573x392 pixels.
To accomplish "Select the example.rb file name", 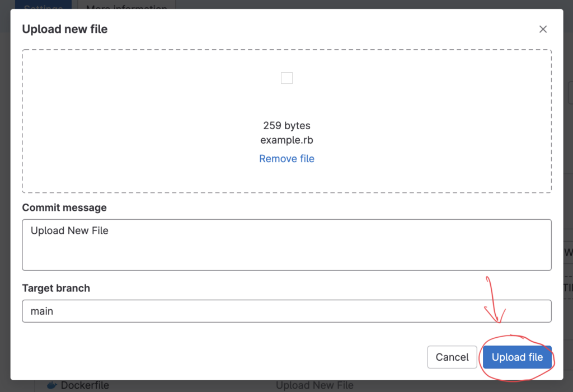I will [286, 140].
